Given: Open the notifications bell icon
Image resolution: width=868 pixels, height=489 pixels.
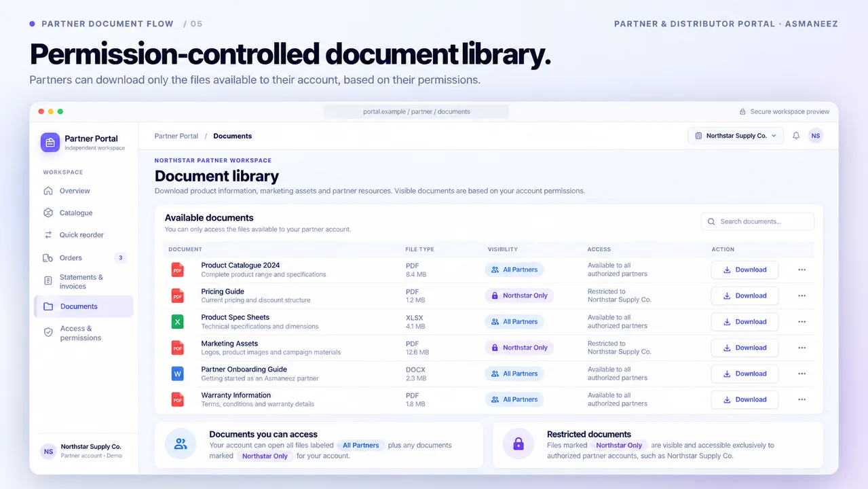Looking at the screenshot, I should [x=796, y=136].
